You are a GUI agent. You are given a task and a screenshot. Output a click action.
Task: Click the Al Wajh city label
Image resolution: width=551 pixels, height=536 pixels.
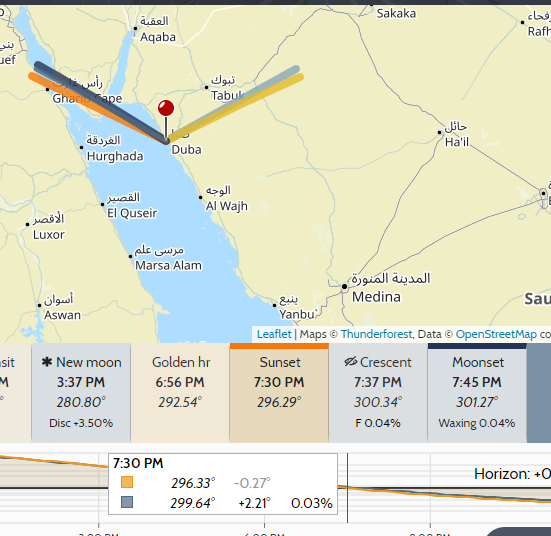[227, 206]
